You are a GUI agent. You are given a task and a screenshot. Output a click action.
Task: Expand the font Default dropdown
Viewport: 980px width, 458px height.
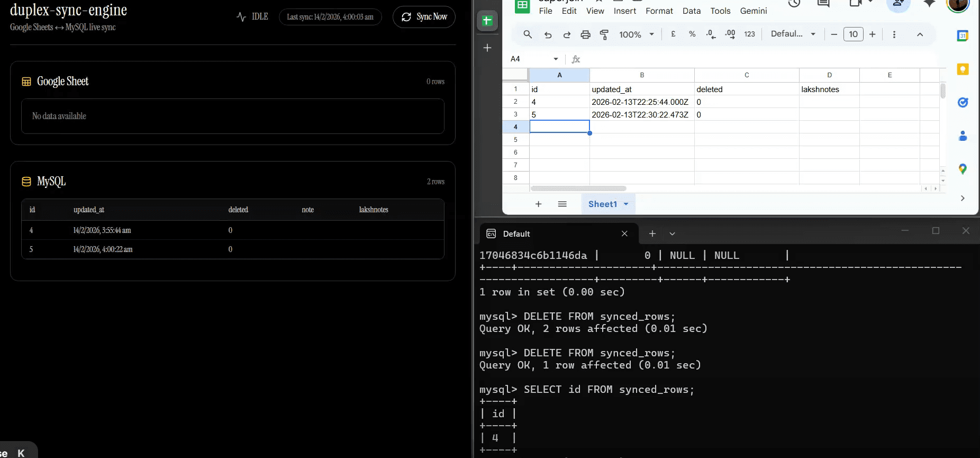[793, 34]
